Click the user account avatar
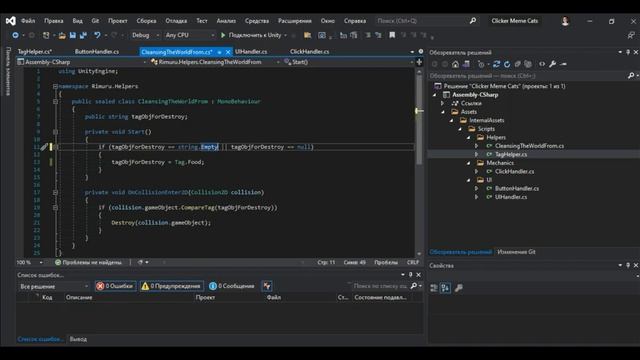640x360 pixels. [x=565, y=21]
